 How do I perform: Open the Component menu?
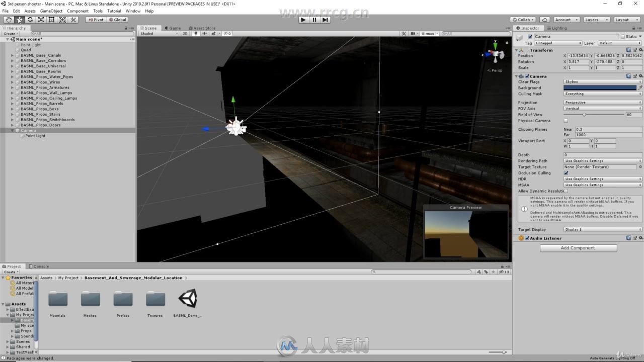[x=77, y=11]
